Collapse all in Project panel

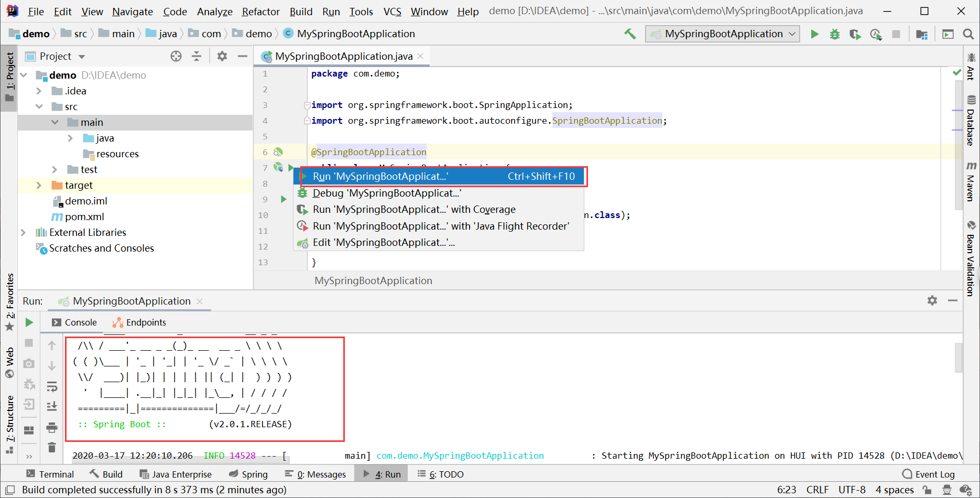(x=197, y=56)
